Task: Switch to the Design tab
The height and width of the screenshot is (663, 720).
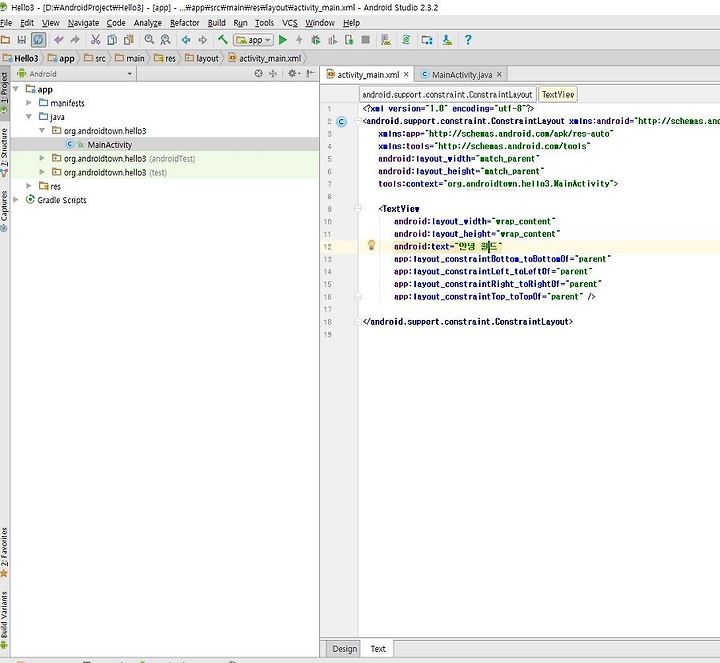Action: [344, 649]
